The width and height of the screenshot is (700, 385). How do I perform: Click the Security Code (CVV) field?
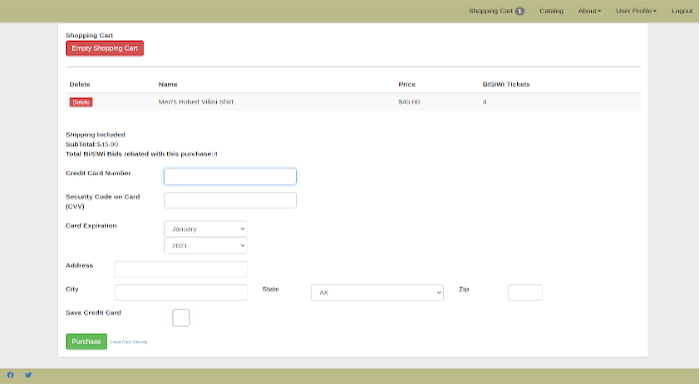[230, 201]
